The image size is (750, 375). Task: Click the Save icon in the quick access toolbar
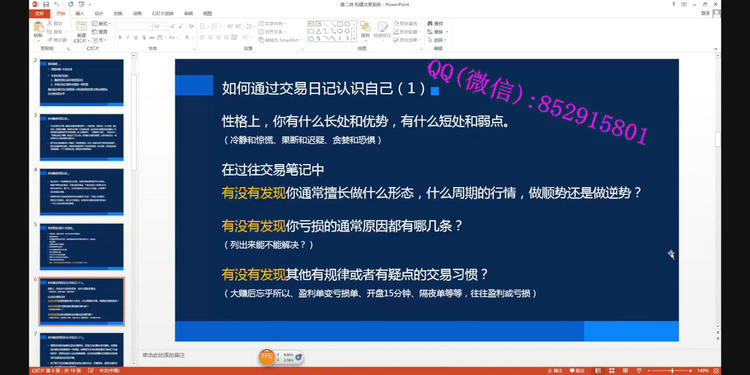46,4
